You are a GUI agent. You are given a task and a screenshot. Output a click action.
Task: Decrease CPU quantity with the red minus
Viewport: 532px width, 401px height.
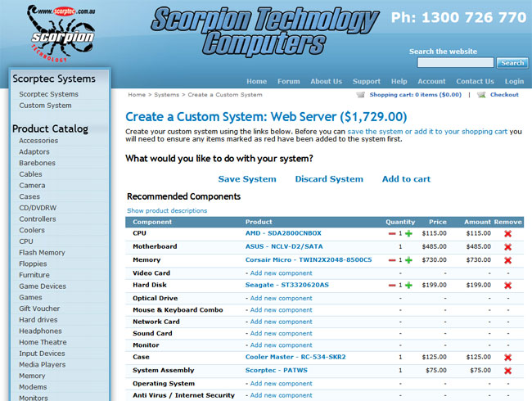[x=392, y=233]
